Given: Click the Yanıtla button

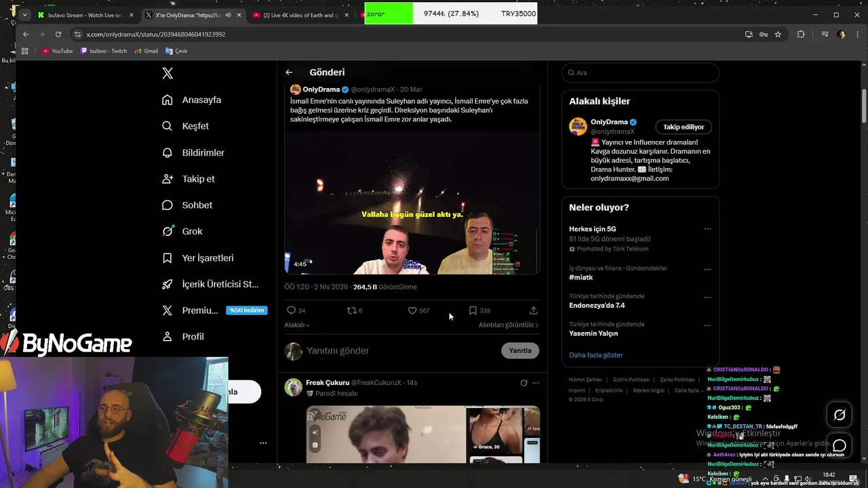Looking at the screenshot, I should pos(520,350).
